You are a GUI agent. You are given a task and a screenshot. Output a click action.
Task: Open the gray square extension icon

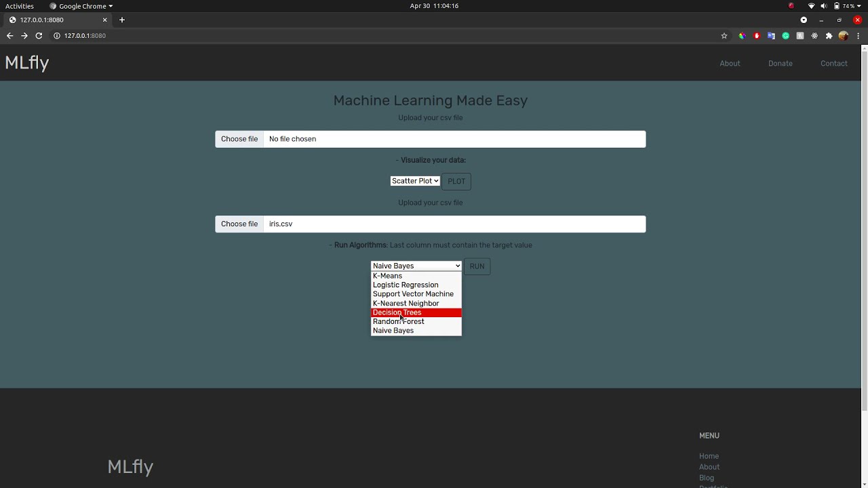800,36
